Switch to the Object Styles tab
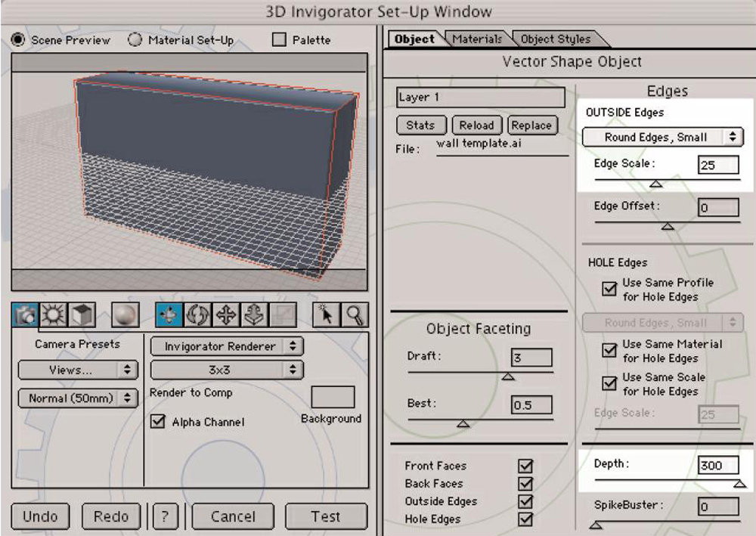 [x=556, y=39]
